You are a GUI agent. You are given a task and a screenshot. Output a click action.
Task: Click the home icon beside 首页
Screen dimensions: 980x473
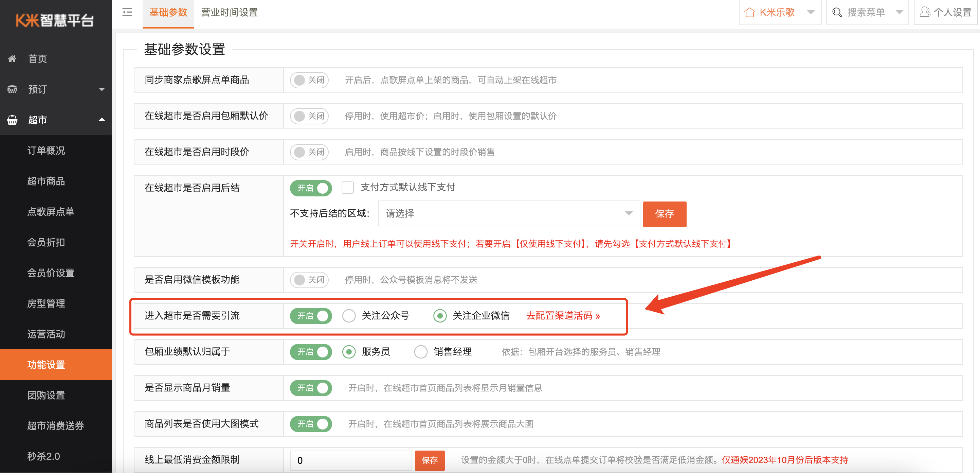point(12,59)
